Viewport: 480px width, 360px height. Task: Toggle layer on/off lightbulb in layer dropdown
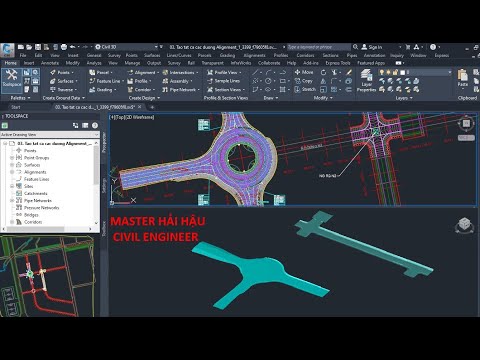pyautogui.click(x=382, y=72)
